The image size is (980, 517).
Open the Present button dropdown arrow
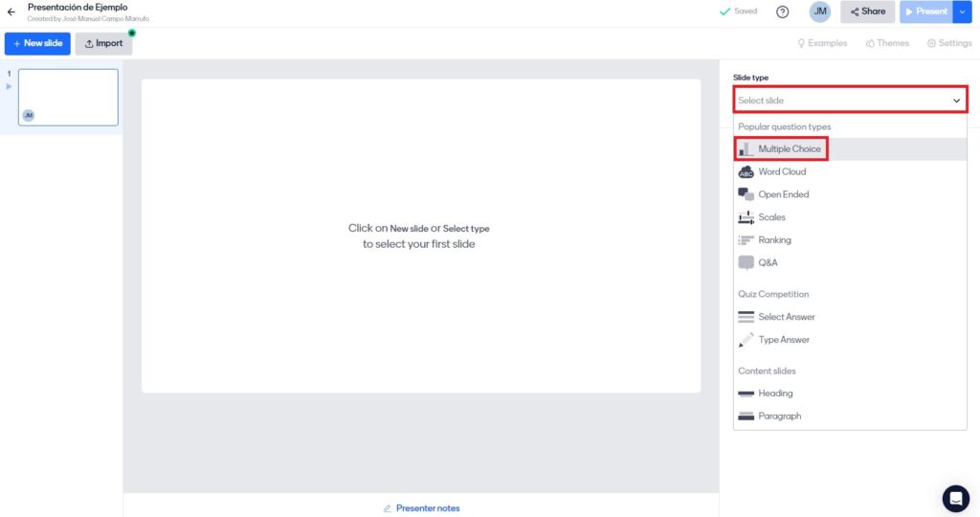pyautogui.click(x=963, y=11)
